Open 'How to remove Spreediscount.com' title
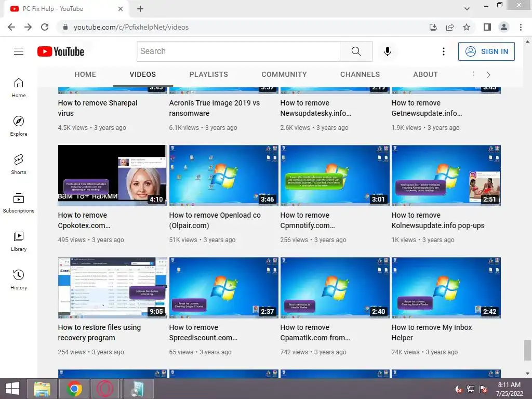Screen dimensions: 532x399 click(x=203, y=332)
